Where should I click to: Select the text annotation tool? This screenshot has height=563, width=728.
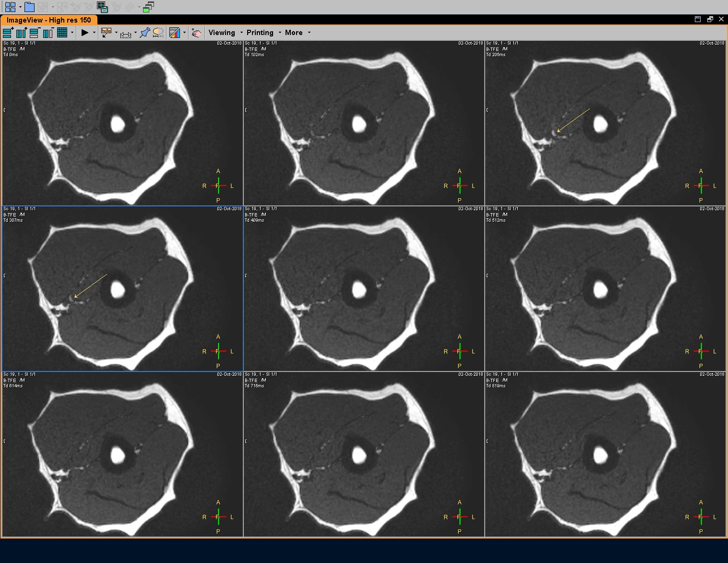click(106, 33)
